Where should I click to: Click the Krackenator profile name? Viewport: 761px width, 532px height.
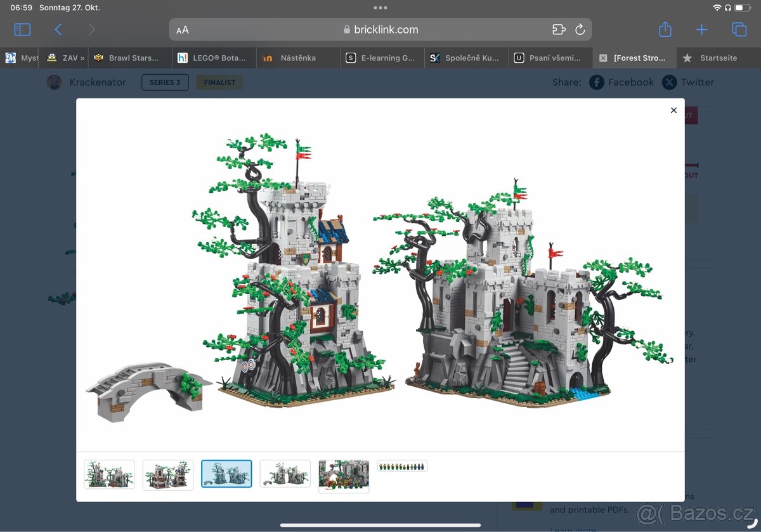coord(98,82)
